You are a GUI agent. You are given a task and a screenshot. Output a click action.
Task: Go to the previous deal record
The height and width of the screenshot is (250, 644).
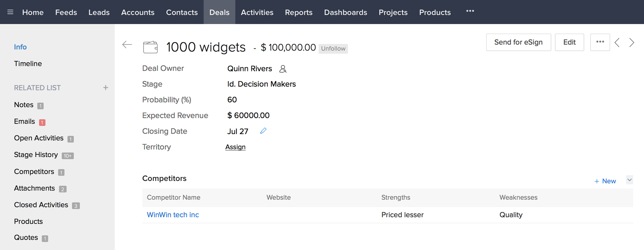pyautogui.click(x=617, y=43)
